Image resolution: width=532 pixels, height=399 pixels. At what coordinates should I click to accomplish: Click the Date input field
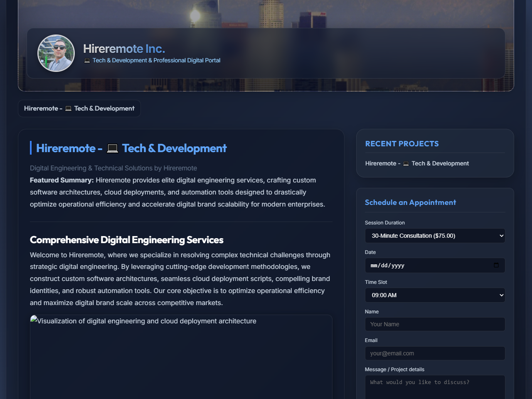[x=435, y=265]
